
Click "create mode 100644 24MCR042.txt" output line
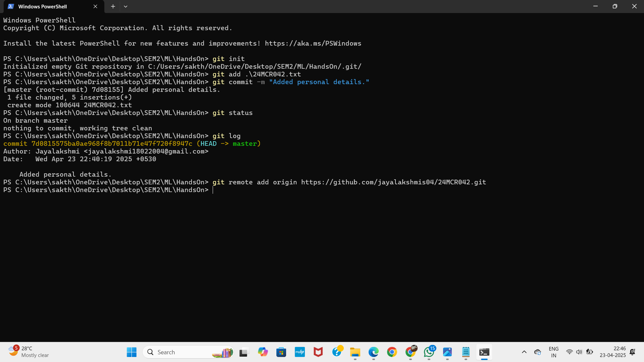69,105
